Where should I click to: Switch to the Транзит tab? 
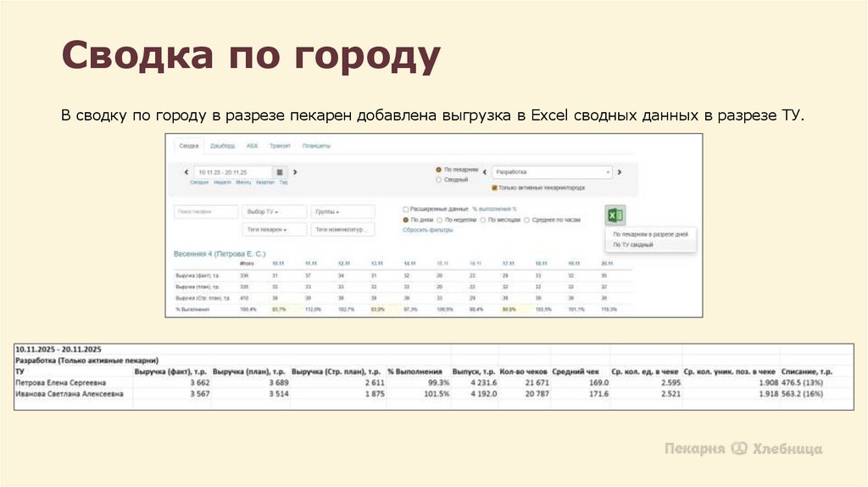[x=280, y=146]
